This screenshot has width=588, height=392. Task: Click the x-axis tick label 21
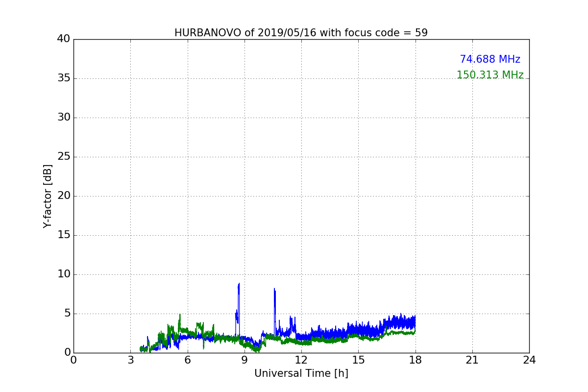(x=472, y=360)
